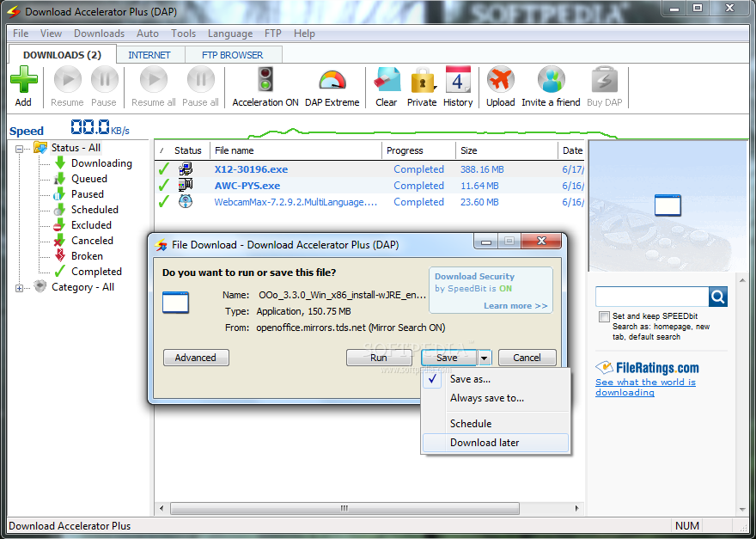Choose Schedule from Save menu
Image resolution: width=756 pixels, height=539 pixels.
(496, 424)
